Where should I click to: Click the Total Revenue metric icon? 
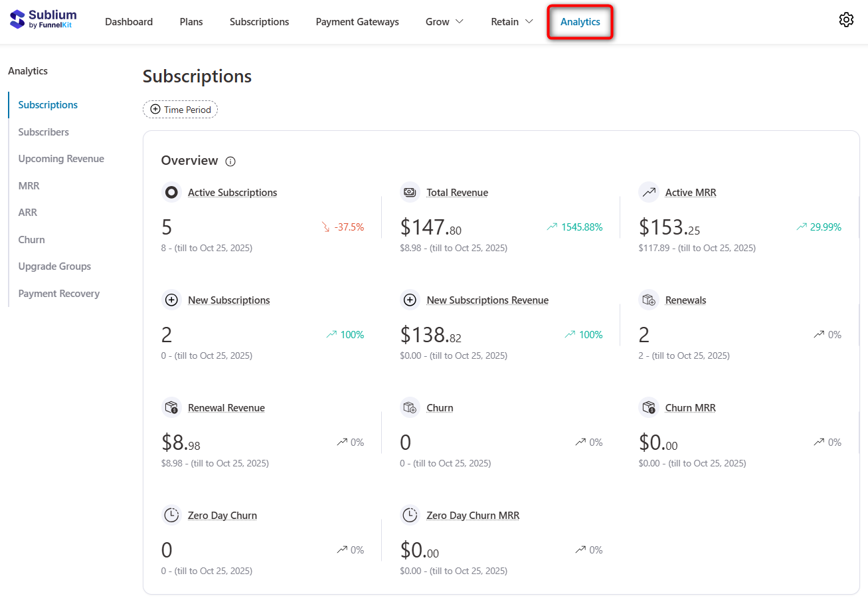point(410,192)
